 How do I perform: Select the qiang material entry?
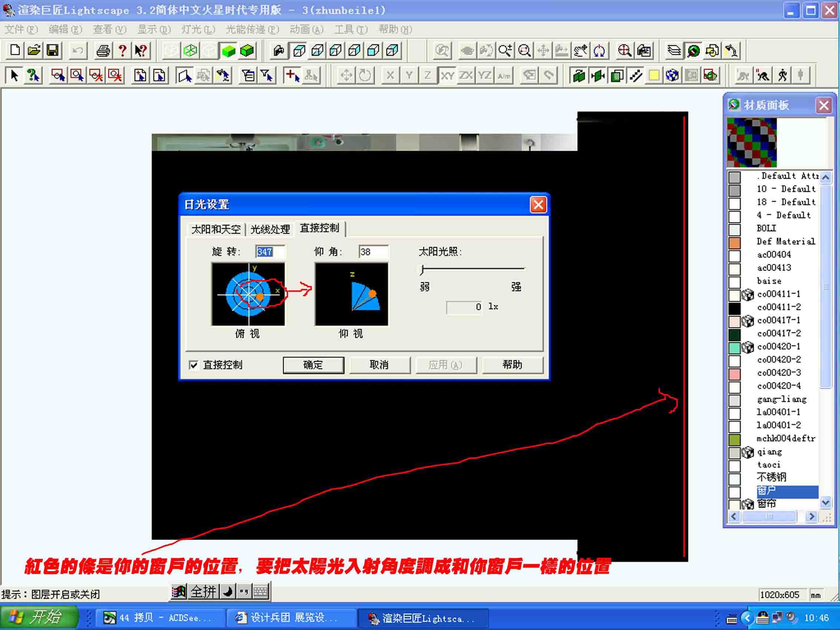click(x=770, y=452)
